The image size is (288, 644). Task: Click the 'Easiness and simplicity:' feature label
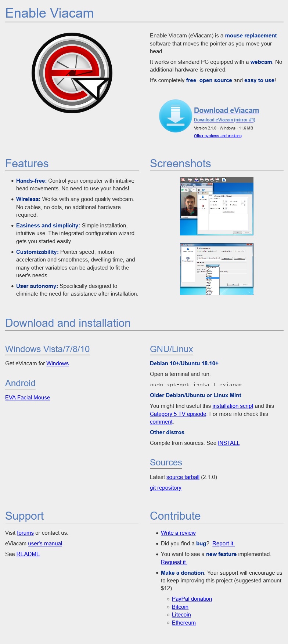coord(48,226)
